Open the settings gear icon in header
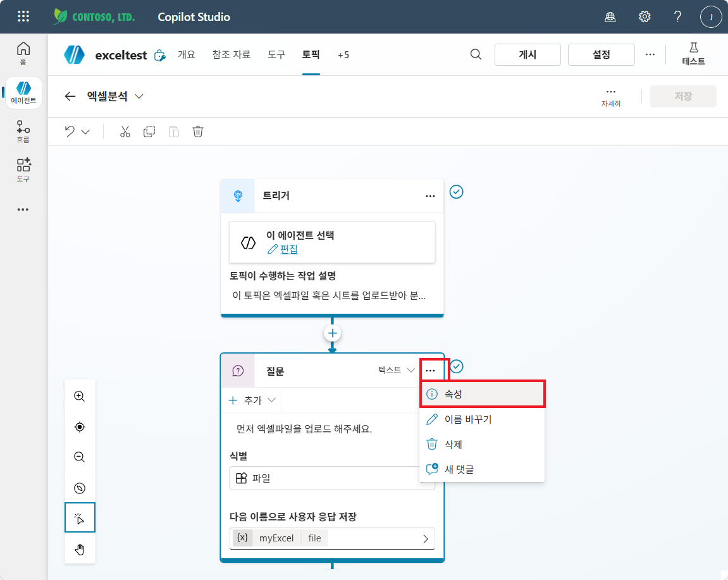The width and height of the screenshot is (728, 580). point(645,16)
